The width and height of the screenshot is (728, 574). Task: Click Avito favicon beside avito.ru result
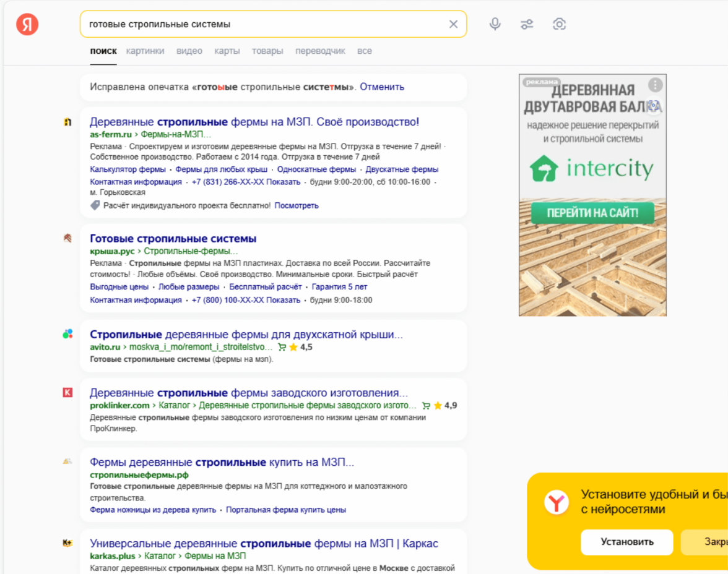click(x=68, y=334)
